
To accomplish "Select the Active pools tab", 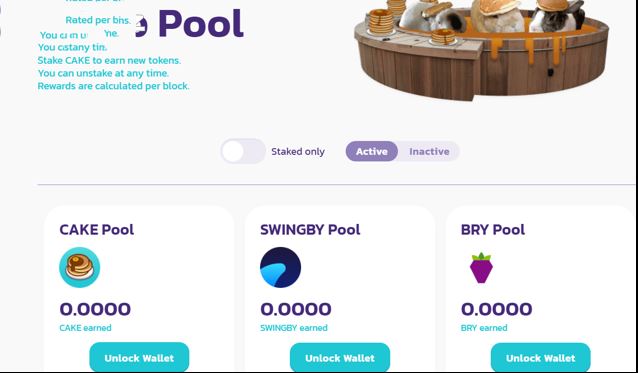I will [x=371, y=151].
